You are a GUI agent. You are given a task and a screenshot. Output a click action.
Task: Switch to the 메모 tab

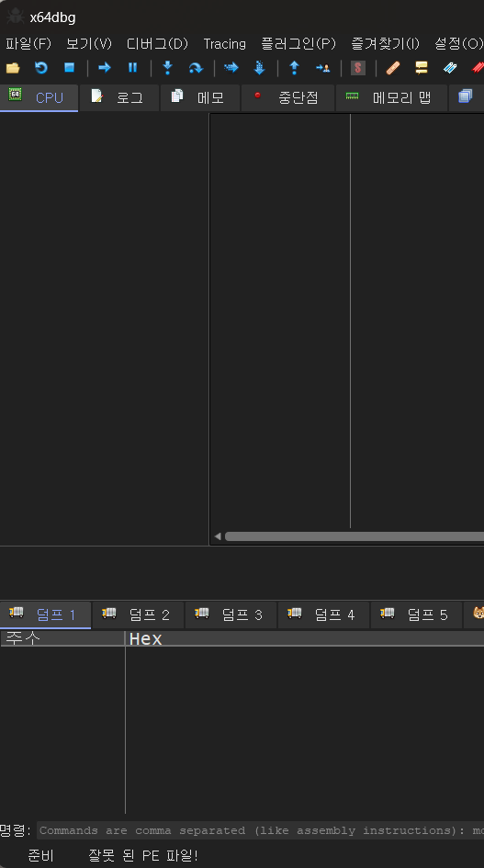click(200, 97)
